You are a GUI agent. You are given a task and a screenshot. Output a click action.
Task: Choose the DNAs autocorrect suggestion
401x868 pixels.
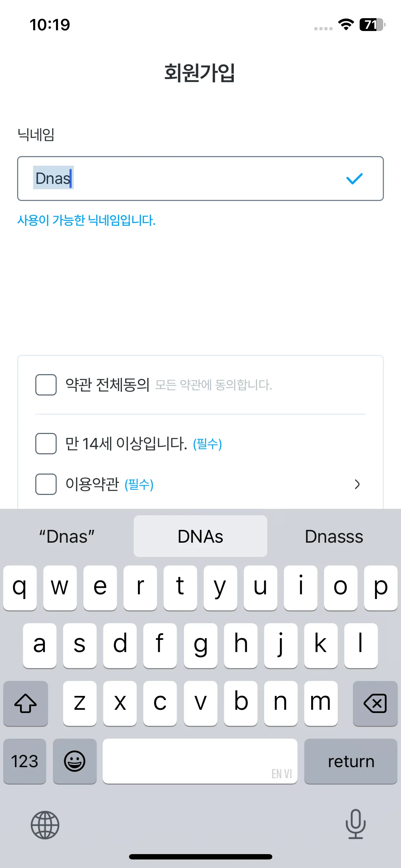coord(200,536)
